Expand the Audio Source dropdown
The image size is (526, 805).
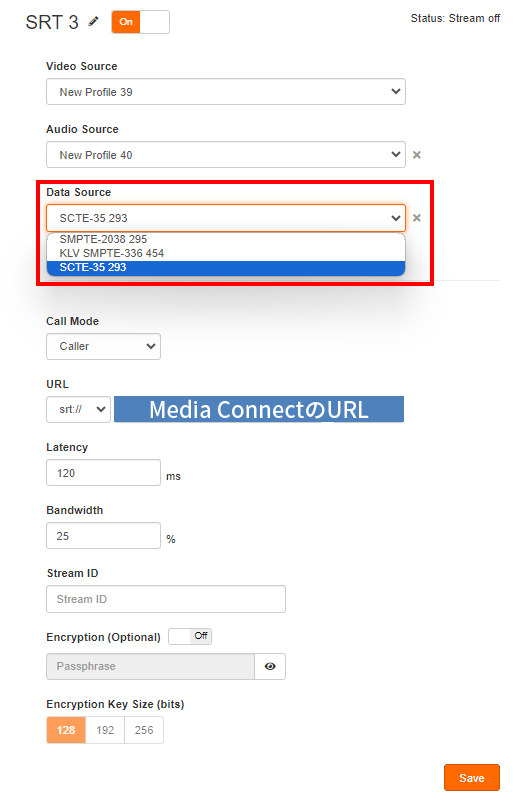click(x=226, y=155)
